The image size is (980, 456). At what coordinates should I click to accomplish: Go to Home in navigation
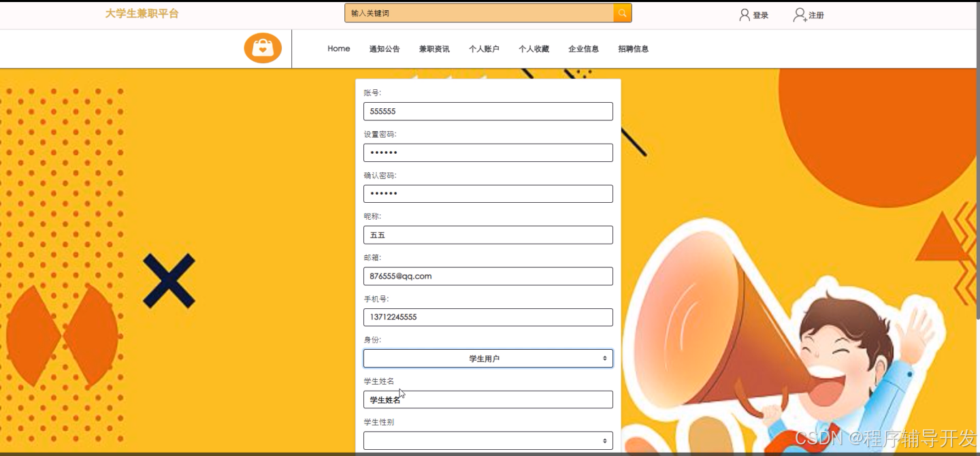339,48
